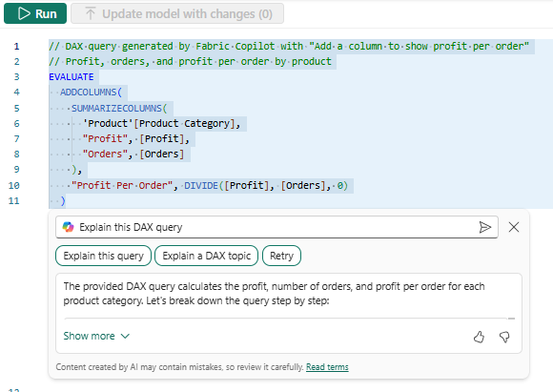This screenshot has height=392, width=553.
Task: Click line number 1 in the gutter
Action: tap(16, 46)
